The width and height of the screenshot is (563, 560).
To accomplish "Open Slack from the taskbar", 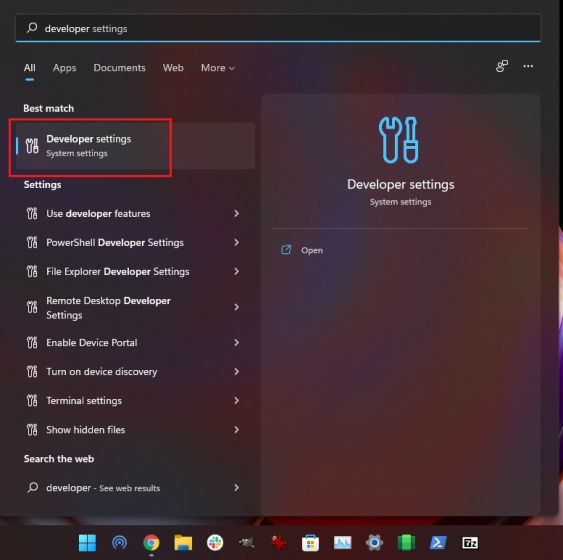I will coord(215,543).
